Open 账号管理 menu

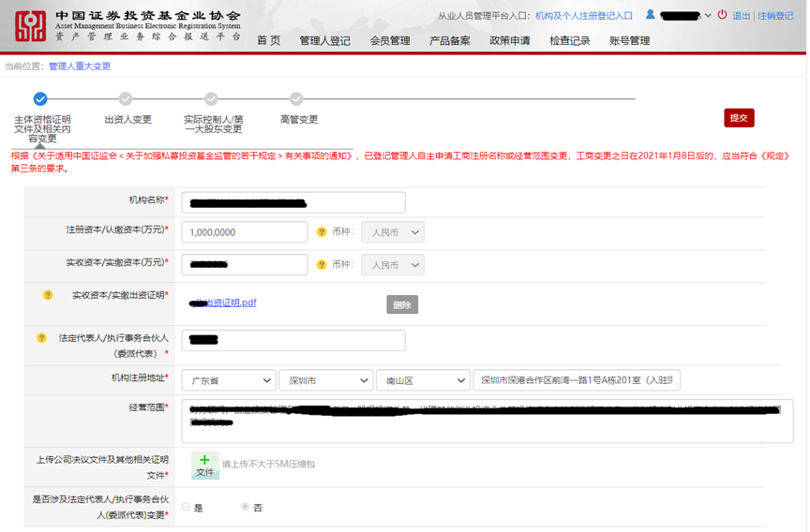630,41
